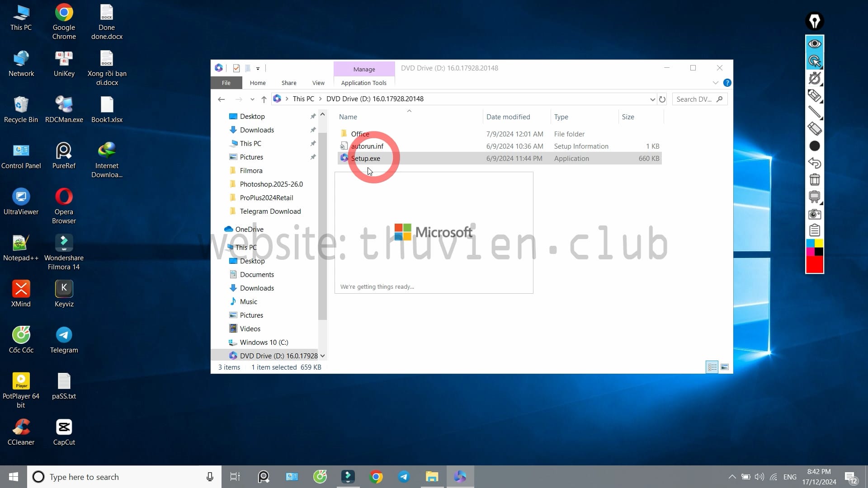Screen dimensions: 868x488
Task: Click the taskbar microphone search icon
Action: pos(210,477)
